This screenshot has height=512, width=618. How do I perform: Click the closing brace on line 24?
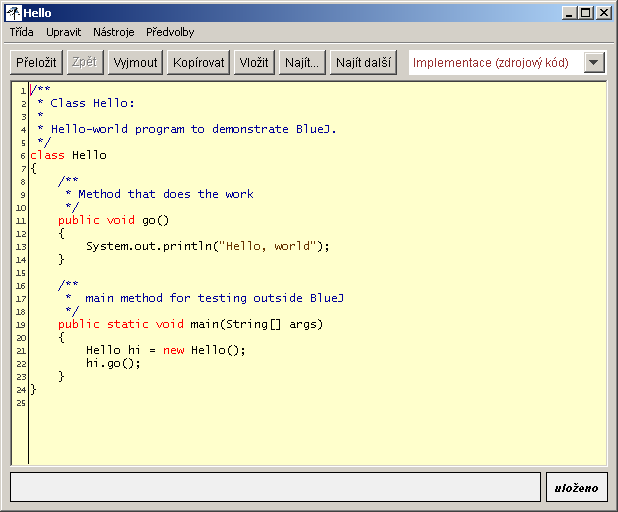[34, 390]
